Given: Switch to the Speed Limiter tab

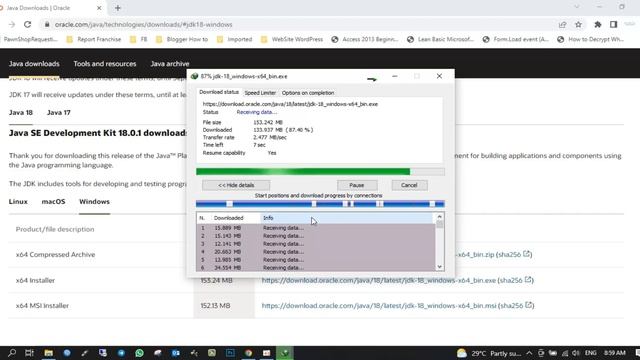Looking at the screenshot, I should (260, 93).
